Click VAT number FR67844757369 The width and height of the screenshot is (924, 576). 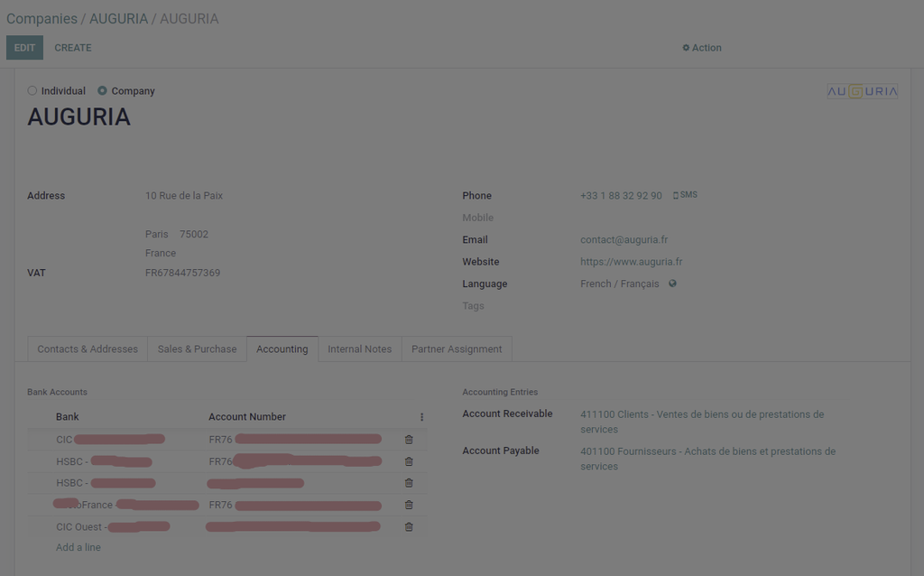[182, 273]
